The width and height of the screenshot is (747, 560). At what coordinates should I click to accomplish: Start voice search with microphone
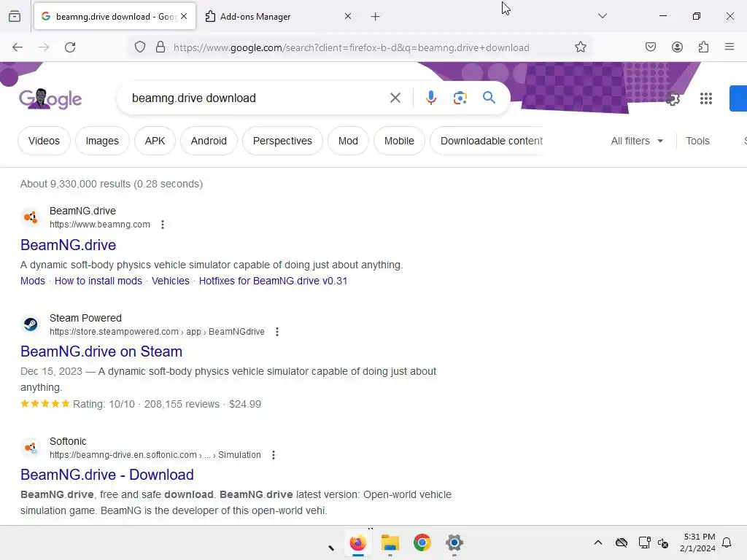coord(431,98)
